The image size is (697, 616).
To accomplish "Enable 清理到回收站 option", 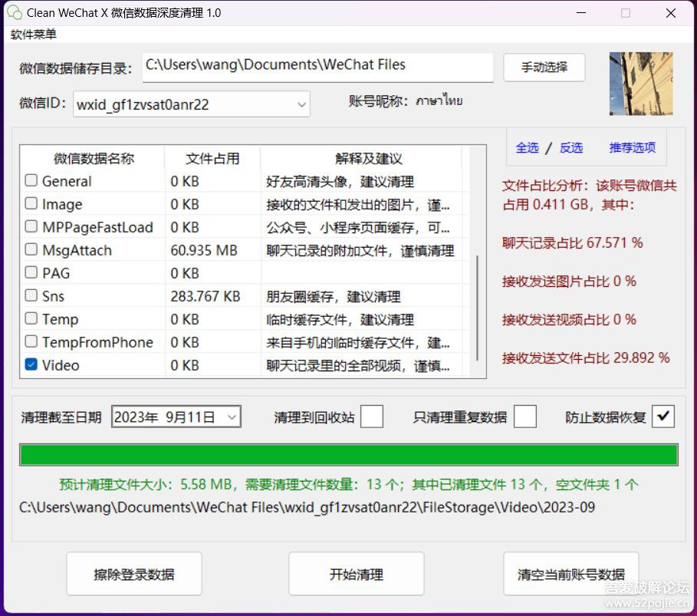I will click(x=371, y=417).
